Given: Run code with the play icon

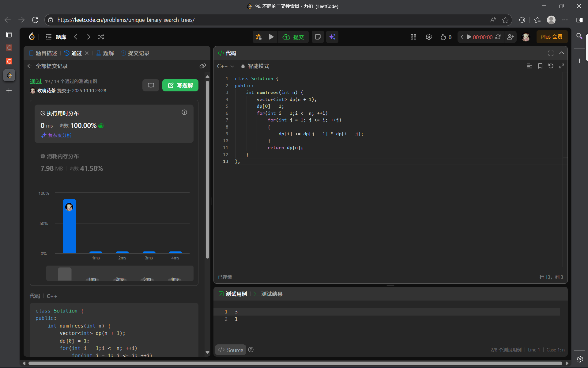Looking at the screenshot, I should pos(271,37).
